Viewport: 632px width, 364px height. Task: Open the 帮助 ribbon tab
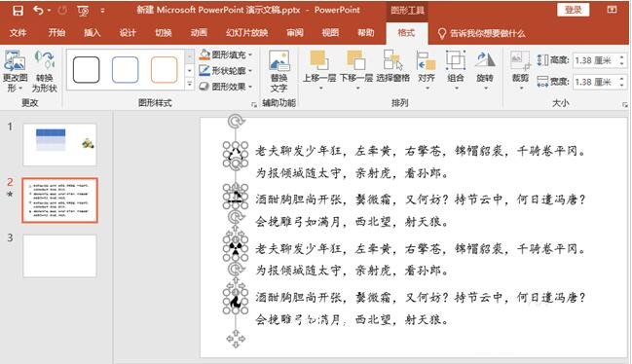tap(366, 33)
